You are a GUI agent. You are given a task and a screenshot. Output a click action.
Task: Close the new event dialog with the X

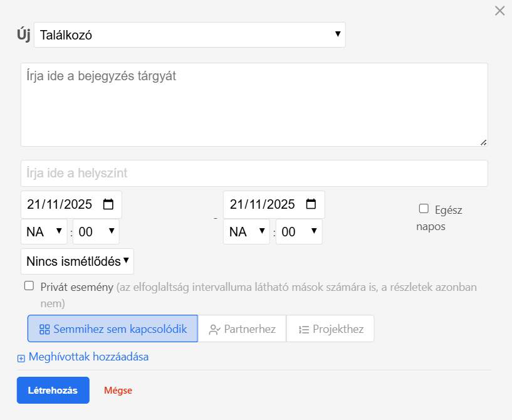(x=499, y=11)
